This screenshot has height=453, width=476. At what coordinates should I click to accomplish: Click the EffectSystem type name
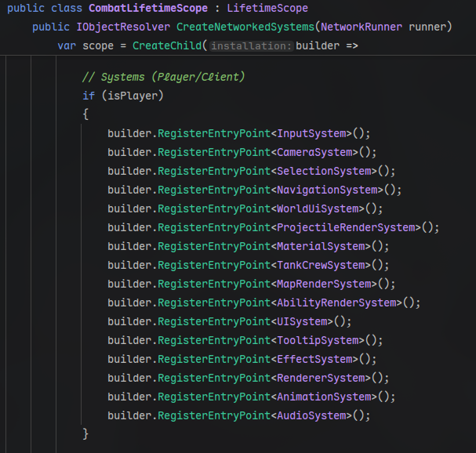tap(314, 359)
